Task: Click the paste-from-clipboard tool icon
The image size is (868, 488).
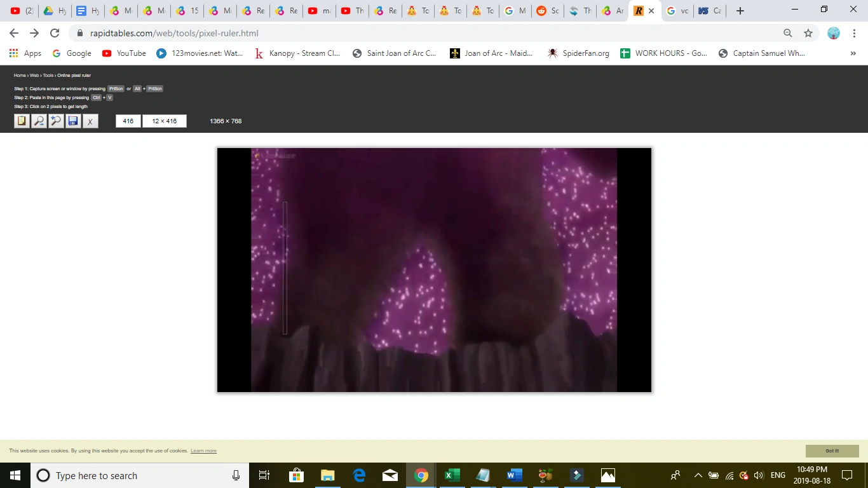Action: (x=22, y=121)
